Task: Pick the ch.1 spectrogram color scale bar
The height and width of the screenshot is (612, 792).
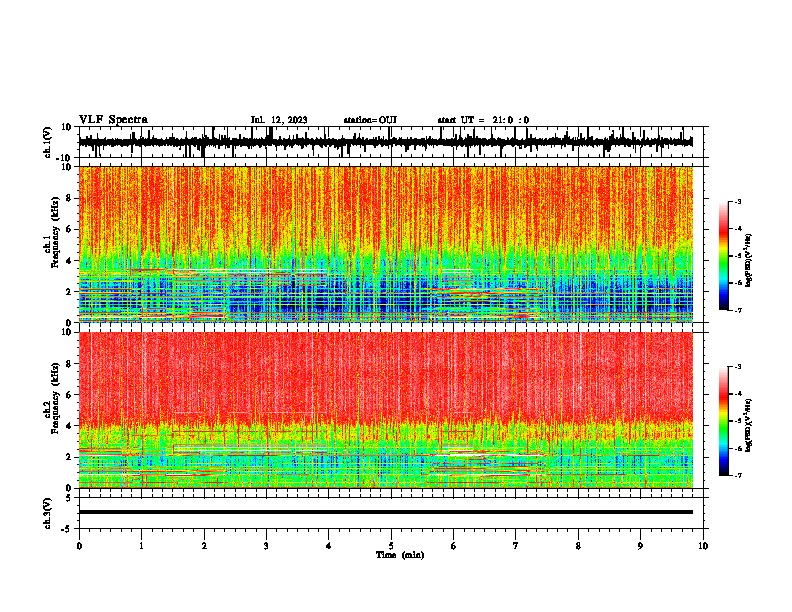Action: point(723,256)
